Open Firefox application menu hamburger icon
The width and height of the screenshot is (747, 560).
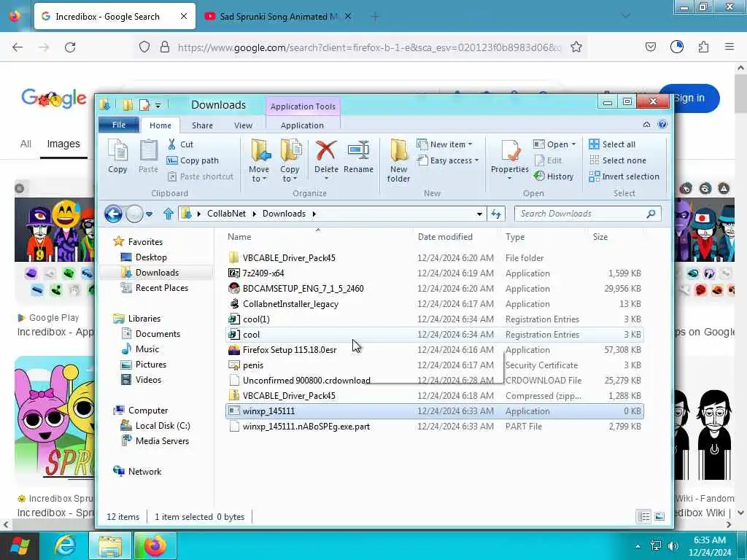click(x=729, y=47)
